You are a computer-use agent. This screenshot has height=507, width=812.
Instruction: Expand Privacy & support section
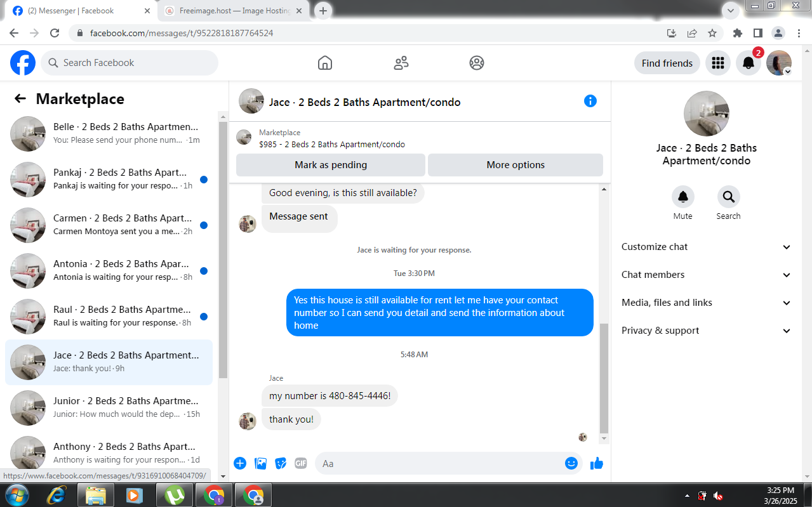point(706,331)
